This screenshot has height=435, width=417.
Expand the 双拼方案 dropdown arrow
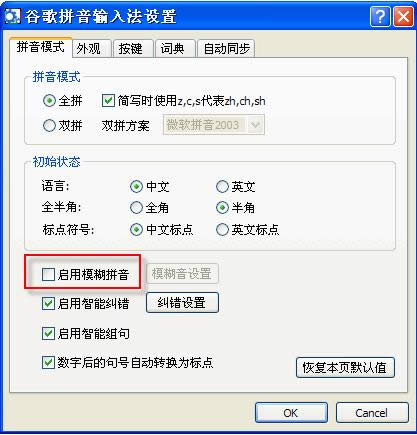coord(255,125)
